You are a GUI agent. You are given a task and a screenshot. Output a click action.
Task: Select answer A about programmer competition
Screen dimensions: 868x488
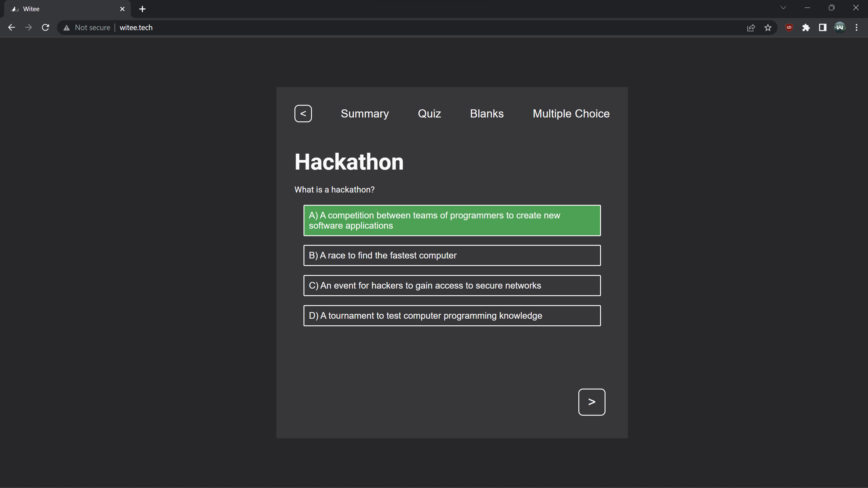tap(451, 220)
